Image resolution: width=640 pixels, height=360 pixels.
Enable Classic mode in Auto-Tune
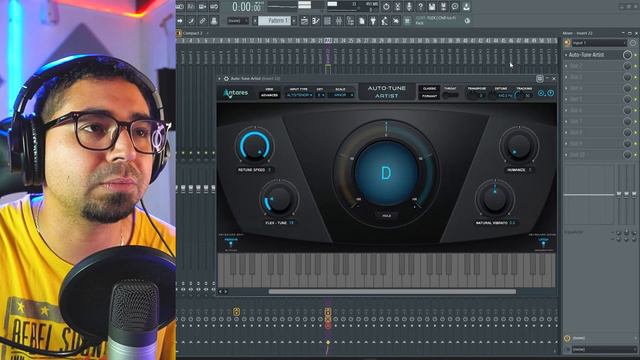point(429,89)
